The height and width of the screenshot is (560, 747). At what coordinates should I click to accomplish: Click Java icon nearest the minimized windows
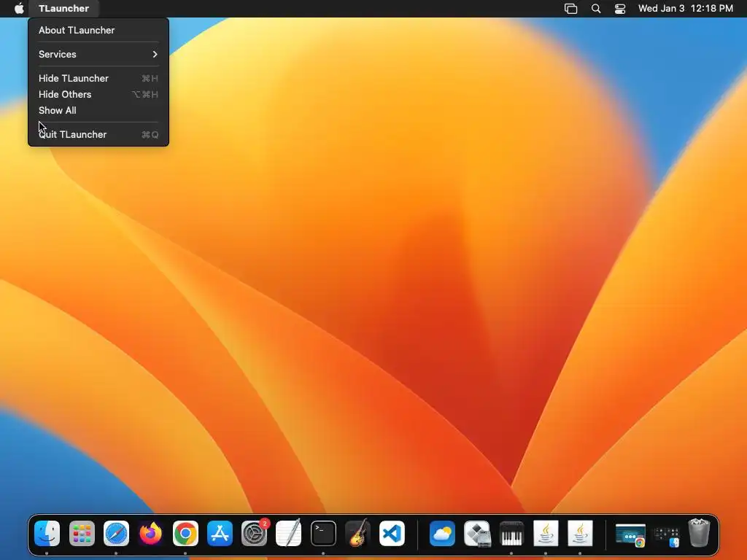click(x=580, y=533)
